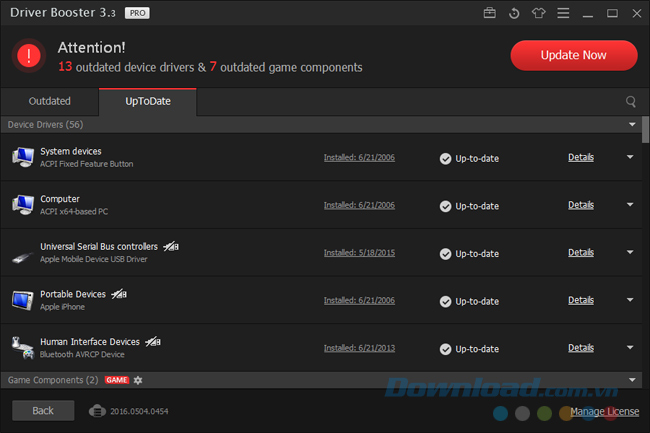Click the gray circle at bottom right

point(522,413)
